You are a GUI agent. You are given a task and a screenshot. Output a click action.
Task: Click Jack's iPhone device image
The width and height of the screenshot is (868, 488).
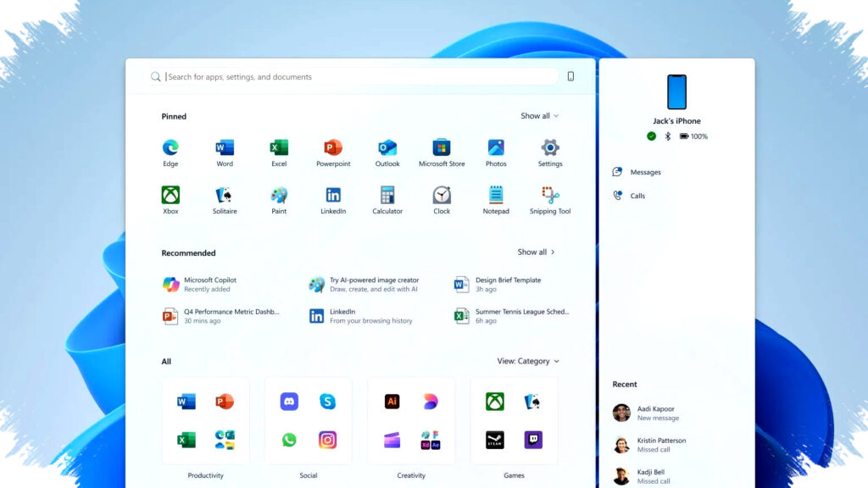pyautogui.click(x=676, y=91)
